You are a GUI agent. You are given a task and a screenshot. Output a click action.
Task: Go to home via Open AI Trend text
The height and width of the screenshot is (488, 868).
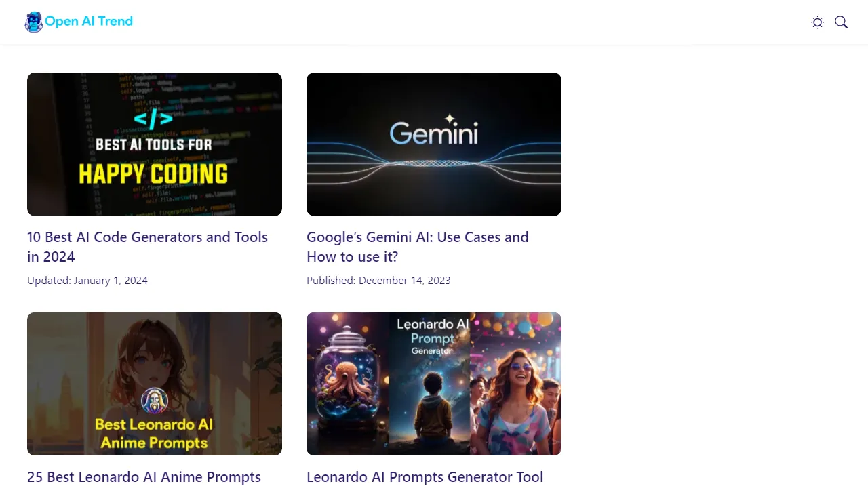(x=89, y=21)
